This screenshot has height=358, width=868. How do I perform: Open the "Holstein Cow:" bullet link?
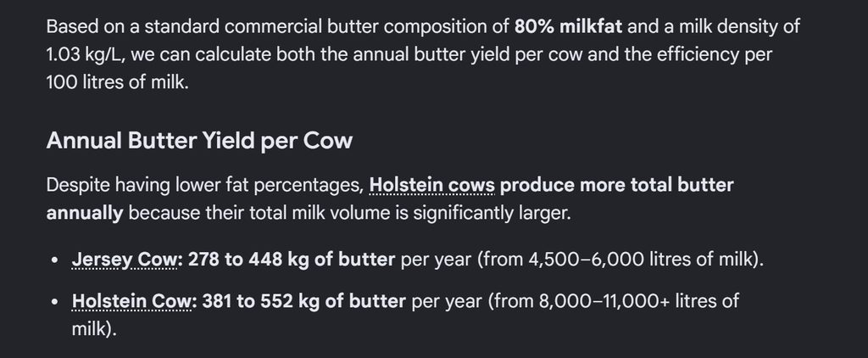click(x=131, y=301)
